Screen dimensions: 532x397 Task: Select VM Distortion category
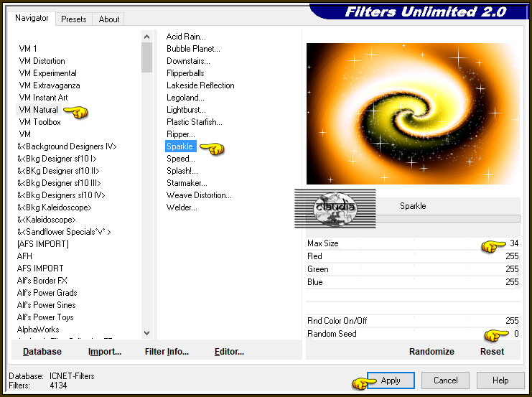pyautogui.click(x=42, y=61)
